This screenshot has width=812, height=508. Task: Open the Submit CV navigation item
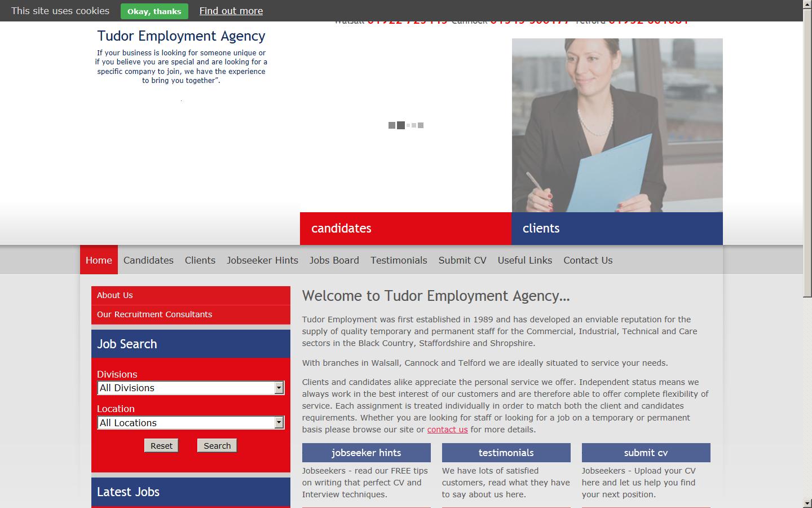click(462, 260)
